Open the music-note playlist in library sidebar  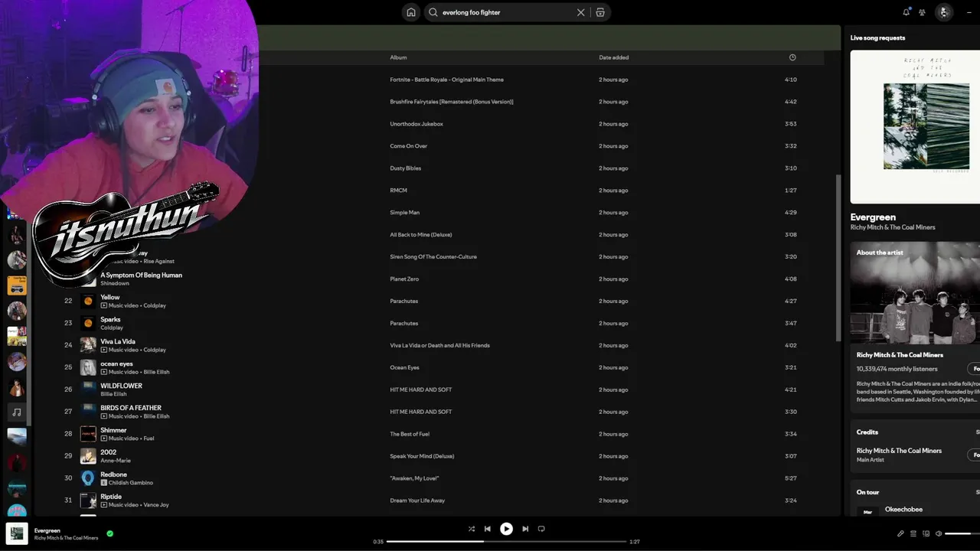tap(17, 412)
